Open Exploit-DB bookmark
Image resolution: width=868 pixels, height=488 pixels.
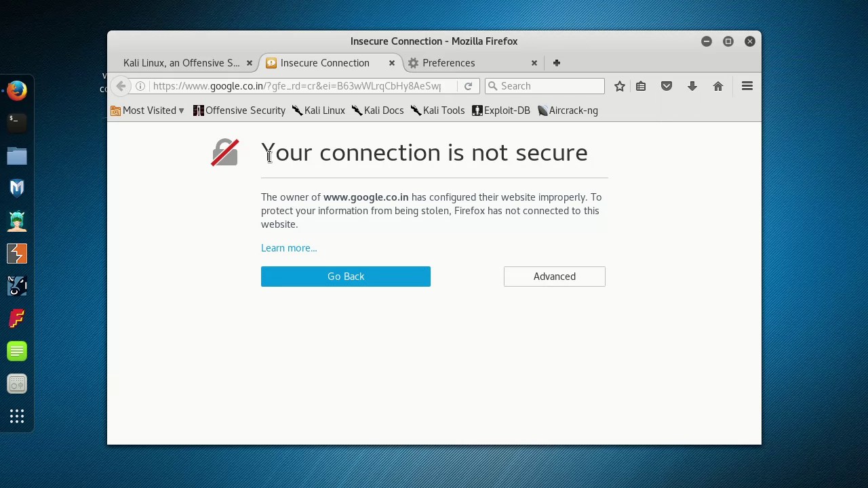tap(501, 110)
